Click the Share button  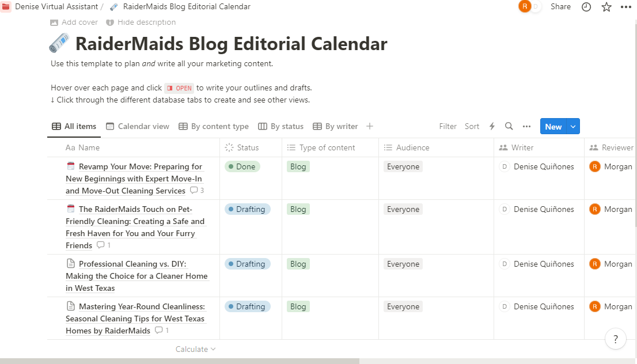(x=560, y=7)
